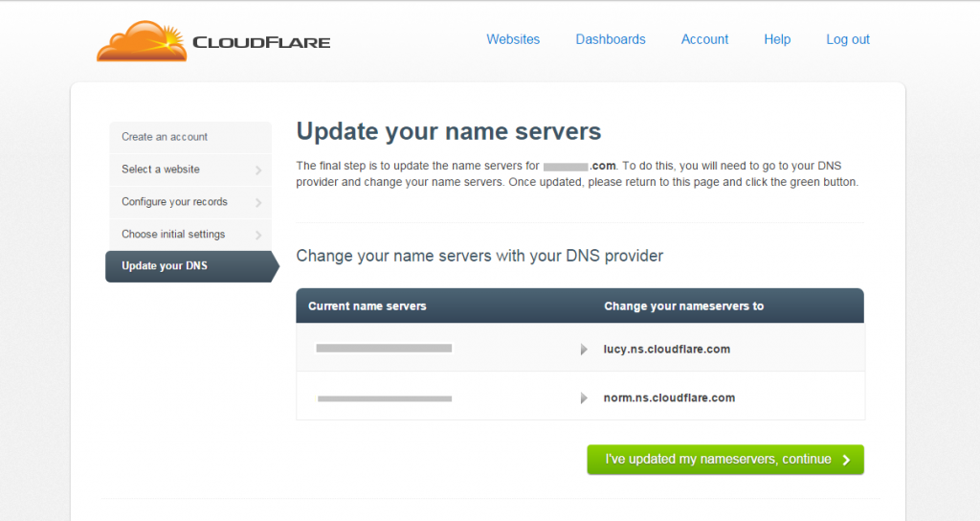Return to Configure your records step
This screenshot has width=980, height=521.
point(190,202)
